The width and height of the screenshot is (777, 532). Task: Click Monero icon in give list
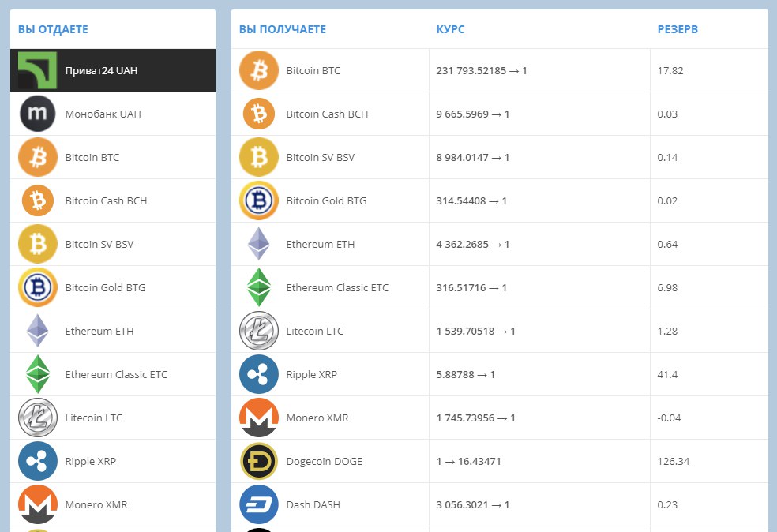[x=38, y=504]
